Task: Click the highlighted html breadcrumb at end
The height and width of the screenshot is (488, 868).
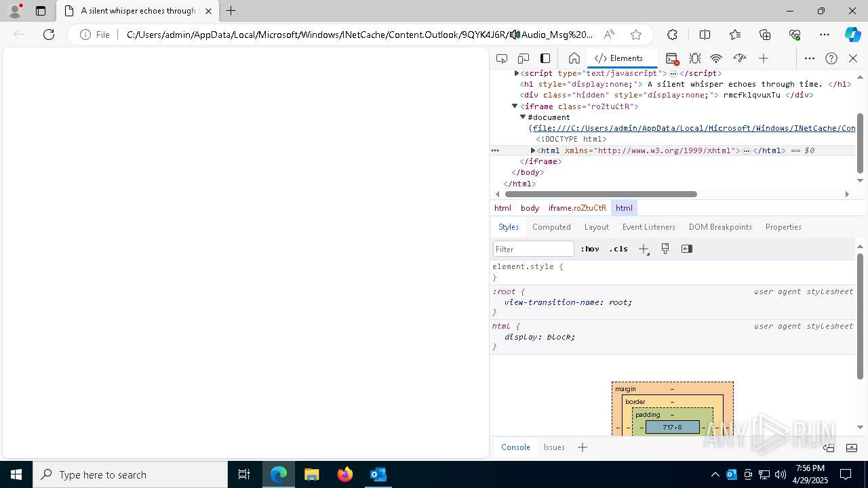Action: pyautogui.click(x=624, y=208)
